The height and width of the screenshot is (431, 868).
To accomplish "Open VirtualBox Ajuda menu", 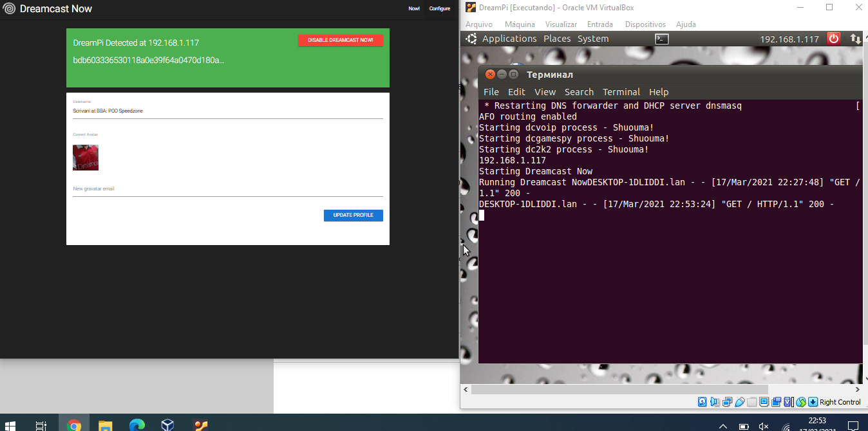I will [x=686, y=24].
